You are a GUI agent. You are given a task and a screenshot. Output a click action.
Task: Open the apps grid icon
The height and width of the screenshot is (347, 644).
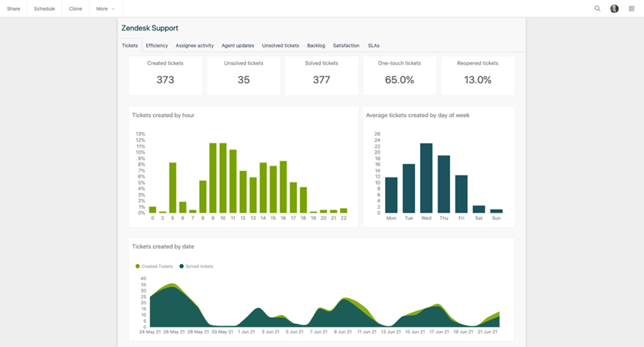pos(631,8)
